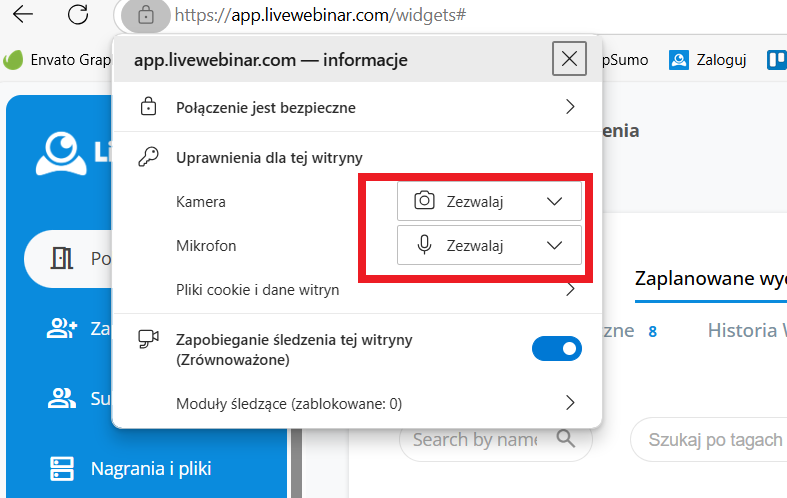The image size is (787, 498).
Task: Click the browser back arrow
Action: [21, 15]
